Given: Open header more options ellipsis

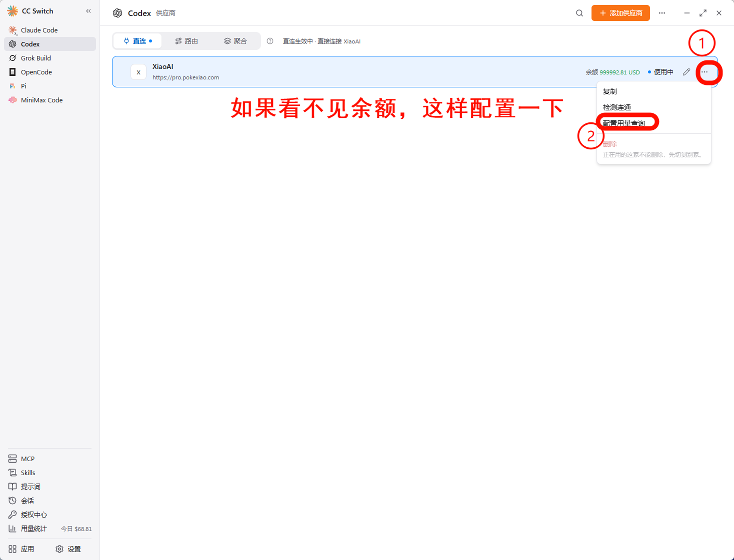Looking at the screenshot, I should click(x=662, y=13).
